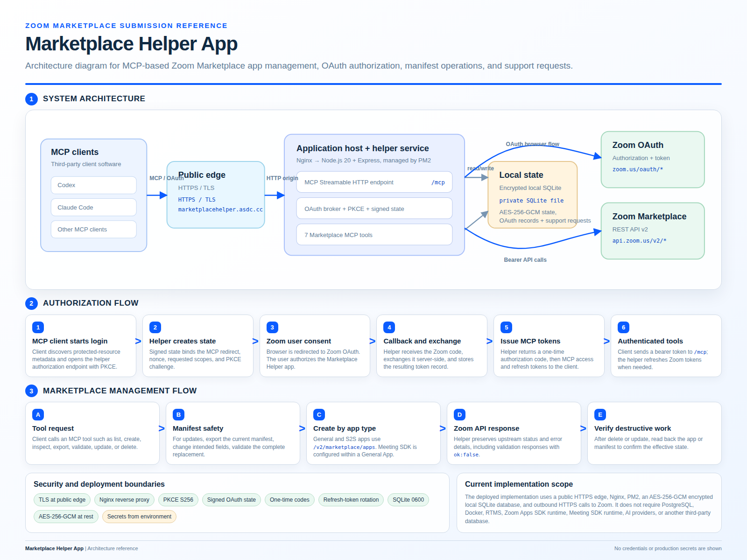The height and width of the screenshot is (560, 747).
Task: Click the Helper creates state title
Action: pyautogui.click(x=183, y=341)
